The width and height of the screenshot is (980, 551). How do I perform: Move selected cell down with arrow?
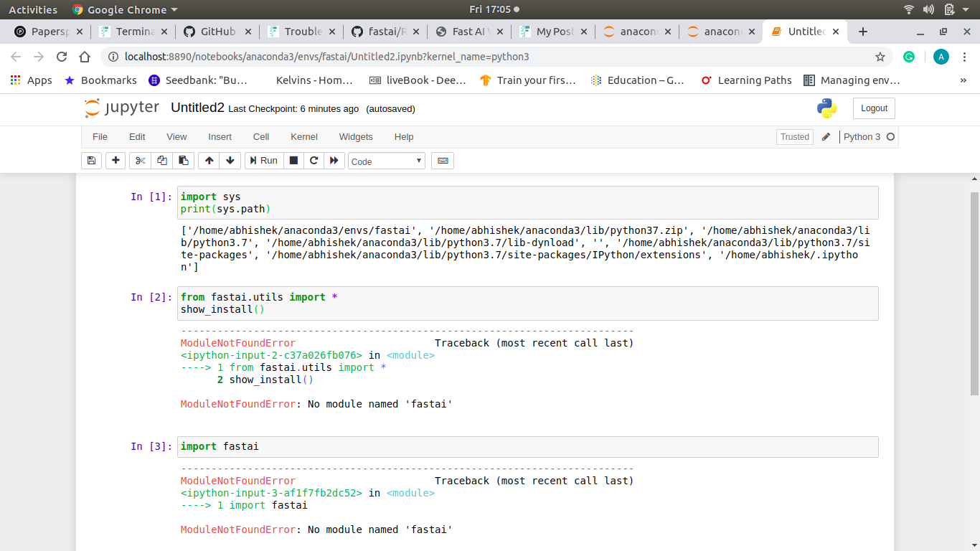[230, 161]
